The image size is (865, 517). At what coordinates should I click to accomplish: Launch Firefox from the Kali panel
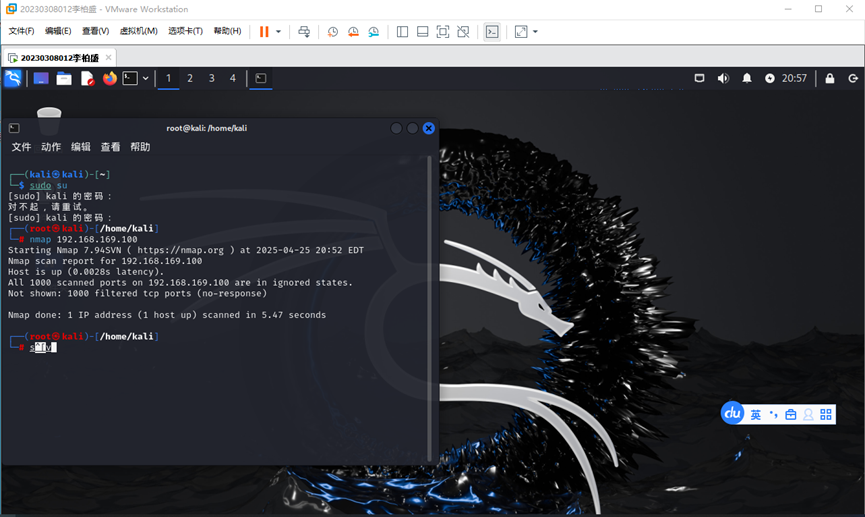(x=110, y=78)
